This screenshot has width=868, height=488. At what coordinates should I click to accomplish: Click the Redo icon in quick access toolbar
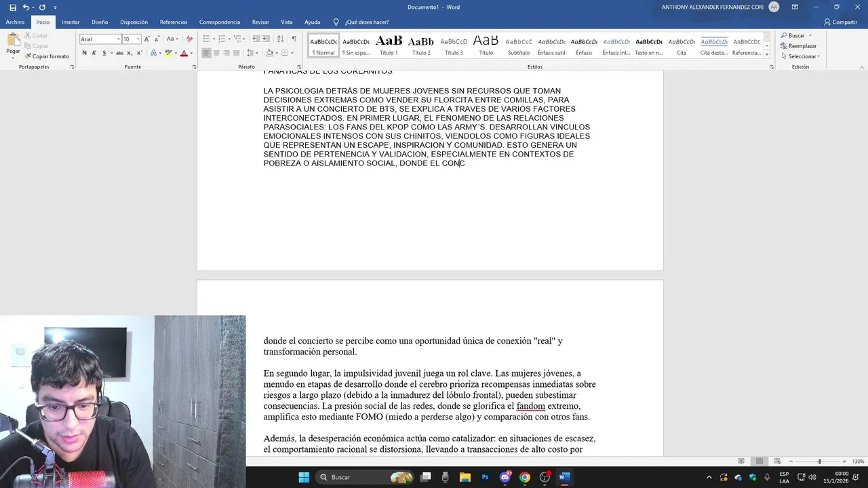[42, 7]
